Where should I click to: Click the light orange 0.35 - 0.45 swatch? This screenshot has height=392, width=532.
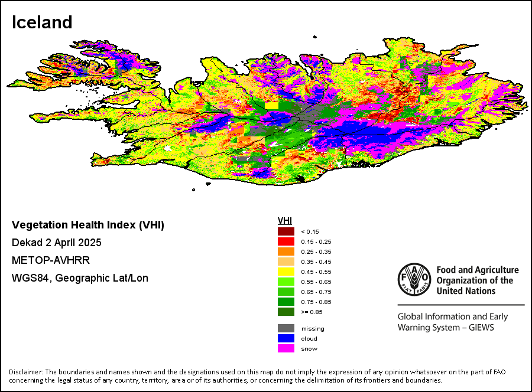point(286,262)
